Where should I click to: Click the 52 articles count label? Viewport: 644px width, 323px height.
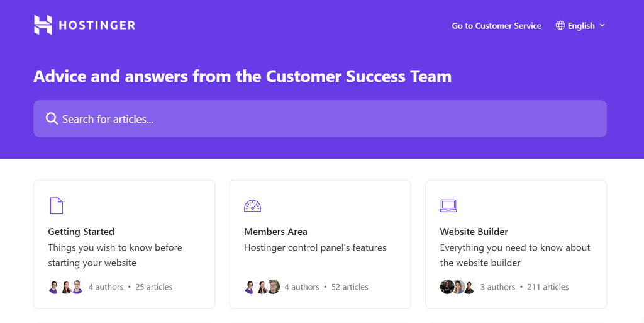tap(350, 287)
